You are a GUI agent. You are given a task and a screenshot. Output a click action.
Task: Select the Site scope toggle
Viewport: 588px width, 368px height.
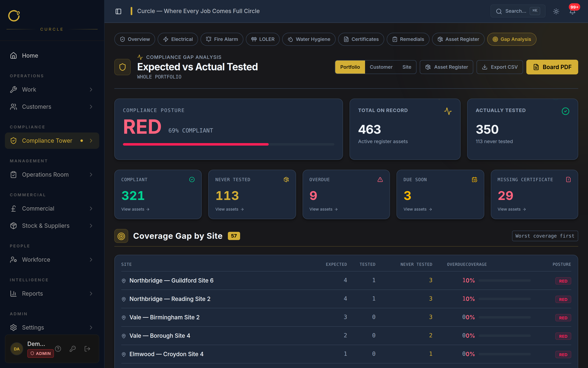click(x=407, y=67)
